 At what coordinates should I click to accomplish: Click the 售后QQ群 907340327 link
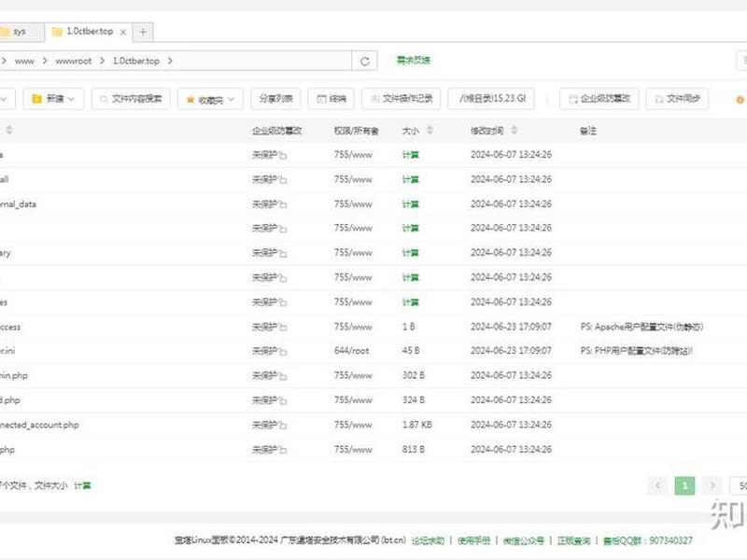click(647, 540)
